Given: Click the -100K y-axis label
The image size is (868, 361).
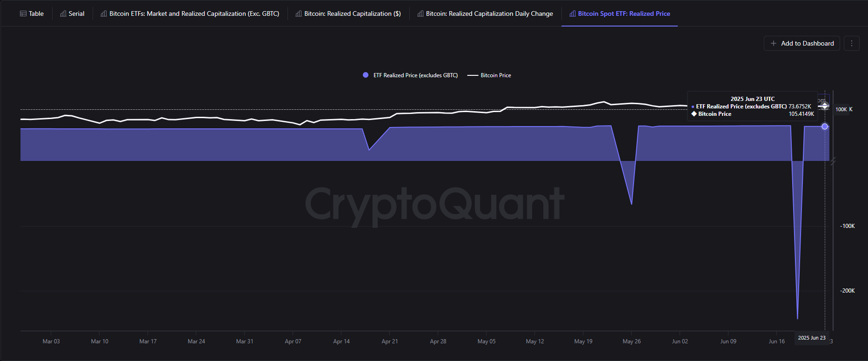Looking at the screenshot, I should pos(848,226).
